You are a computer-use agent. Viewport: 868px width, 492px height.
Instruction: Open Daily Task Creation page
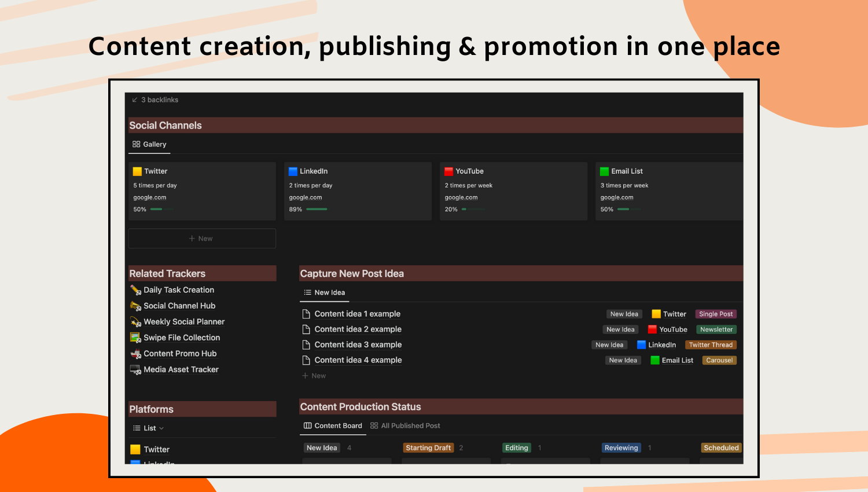click(179, 290)
